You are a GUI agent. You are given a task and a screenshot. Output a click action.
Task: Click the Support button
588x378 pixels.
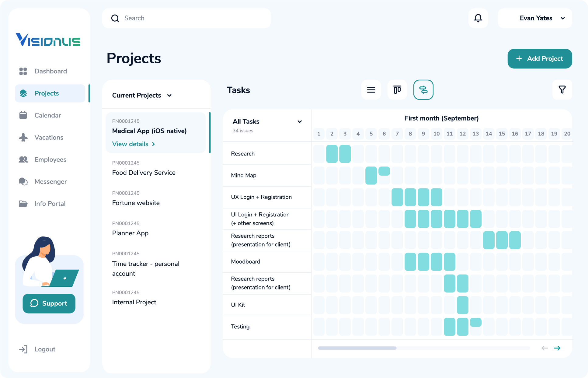click(49, 303)
